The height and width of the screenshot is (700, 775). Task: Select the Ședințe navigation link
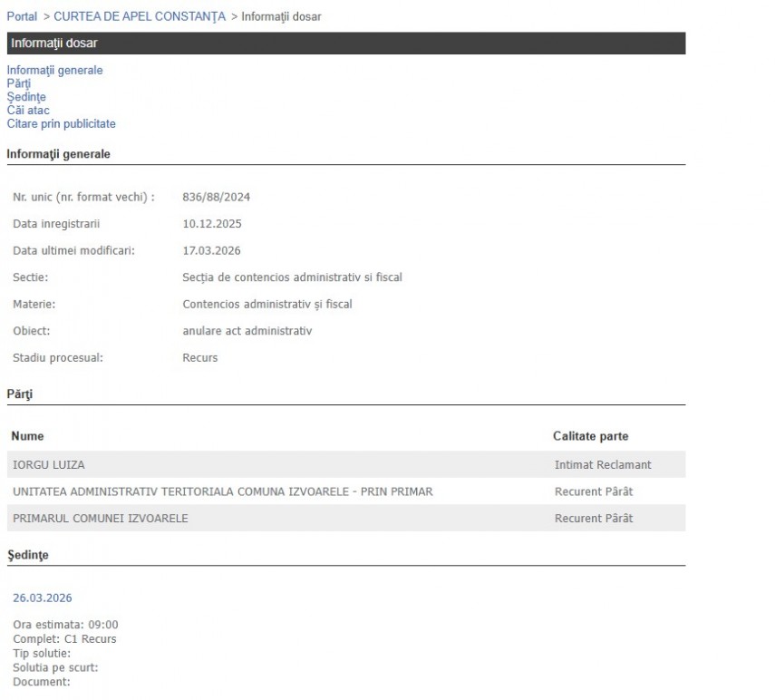click(26, 97)
